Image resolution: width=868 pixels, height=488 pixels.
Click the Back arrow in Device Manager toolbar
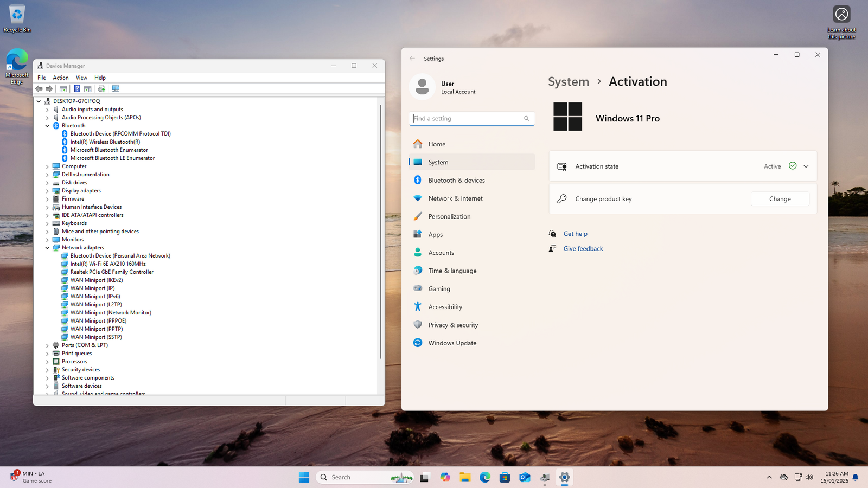point(39,89)
